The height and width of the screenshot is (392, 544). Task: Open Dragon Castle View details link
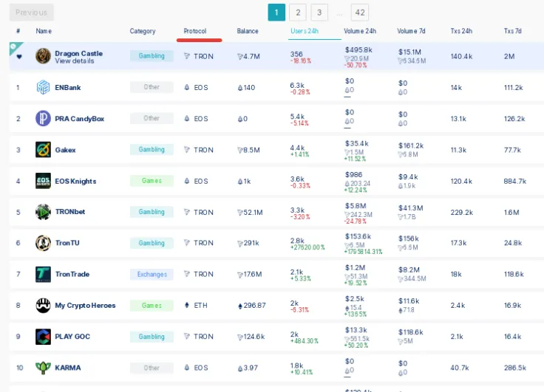74,61
